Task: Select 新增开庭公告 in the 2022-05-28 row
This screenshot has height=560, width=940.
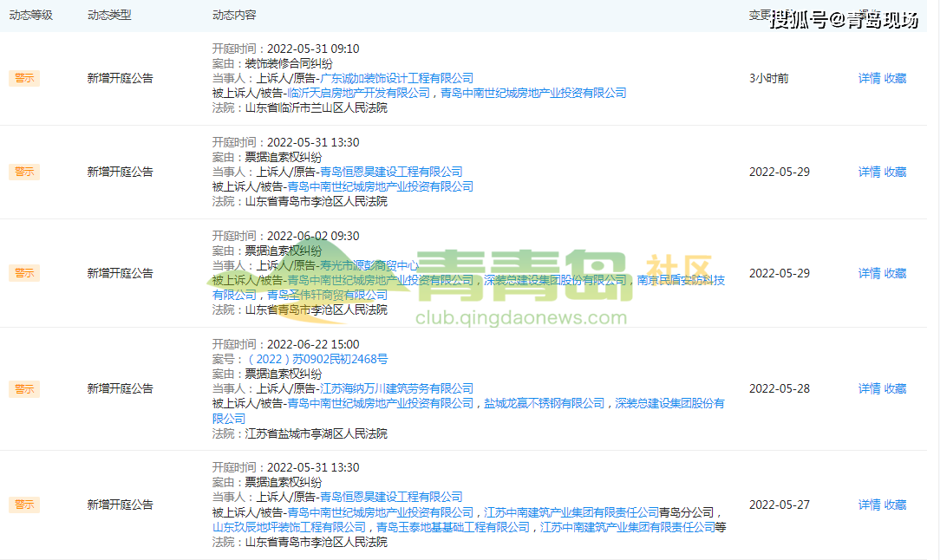Action: pos(120,388)
